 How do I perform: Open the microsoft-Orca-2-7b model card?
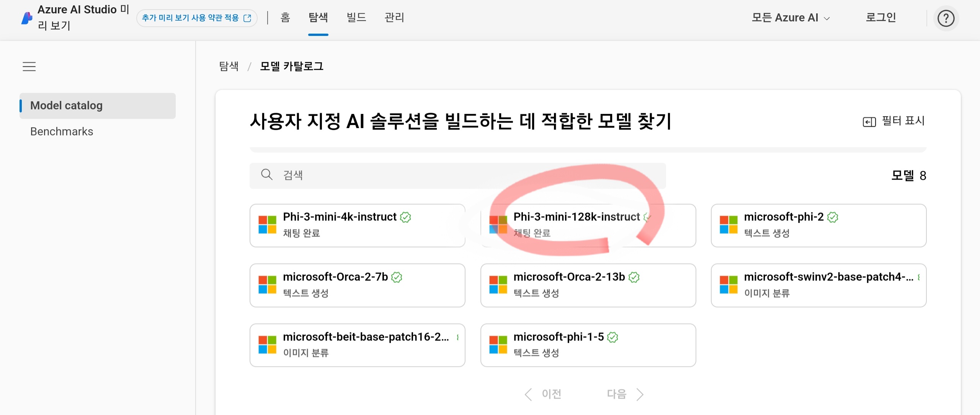[x=357, y=285]
